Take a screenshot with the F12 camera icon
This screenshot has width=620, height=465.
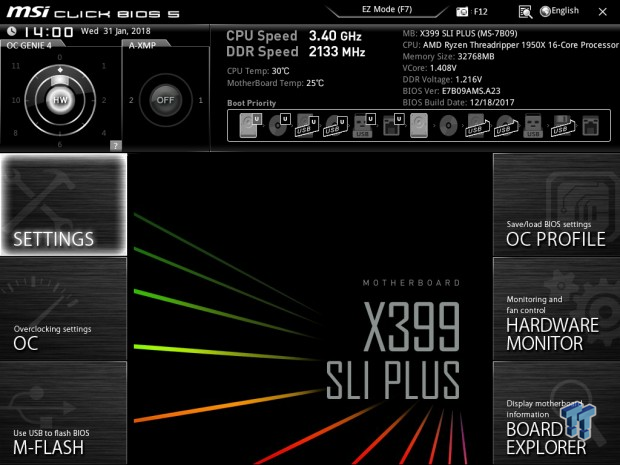(x=462, y=11)
